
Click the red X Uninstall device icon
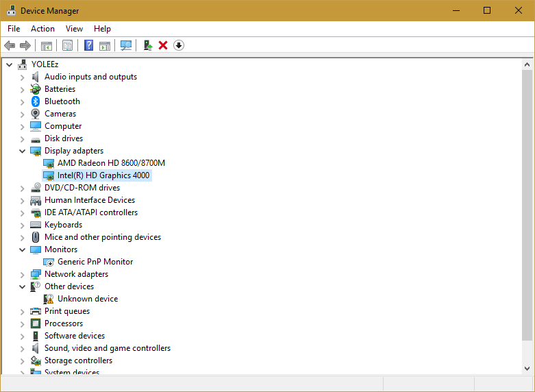tap(163, 45)
